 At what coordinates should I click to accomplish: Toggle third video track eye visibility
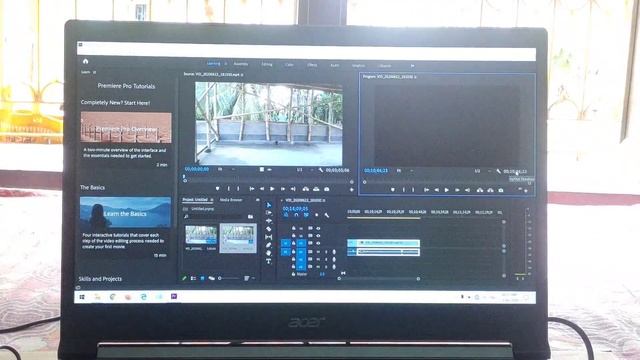(x=318, y=243)
